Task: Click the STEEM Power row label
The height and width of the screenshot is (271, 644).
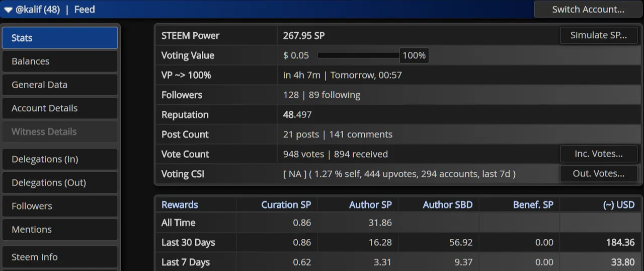Action: pyautogui.click(x=190, y=36)
